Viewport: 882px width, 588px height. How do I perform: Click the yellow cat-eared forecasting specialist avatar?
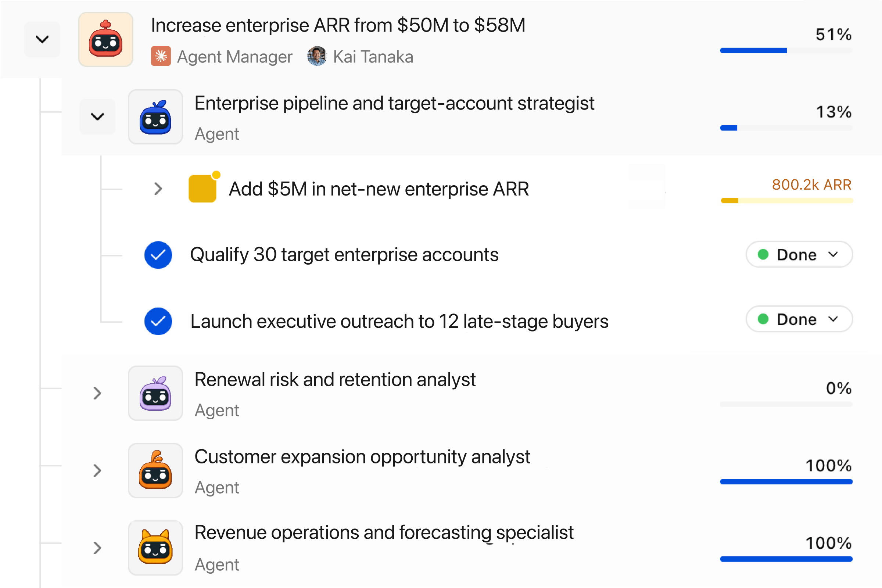point(155,548)
